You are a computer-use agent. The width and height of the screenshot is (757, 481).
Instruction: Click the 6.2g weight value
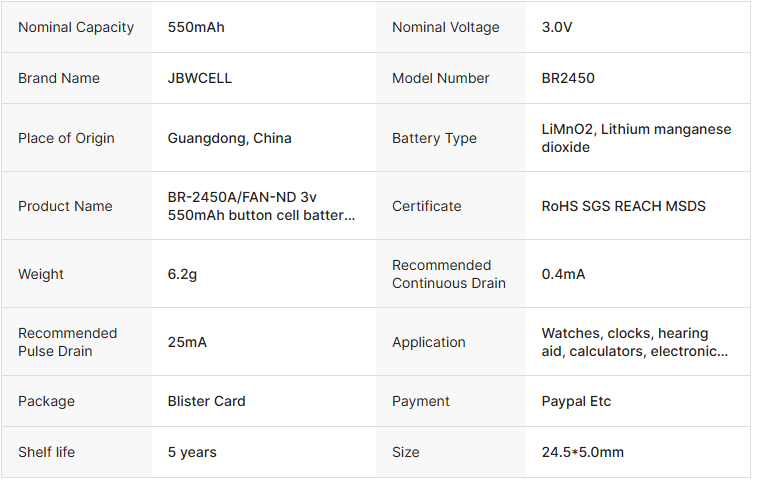point(183,274)
